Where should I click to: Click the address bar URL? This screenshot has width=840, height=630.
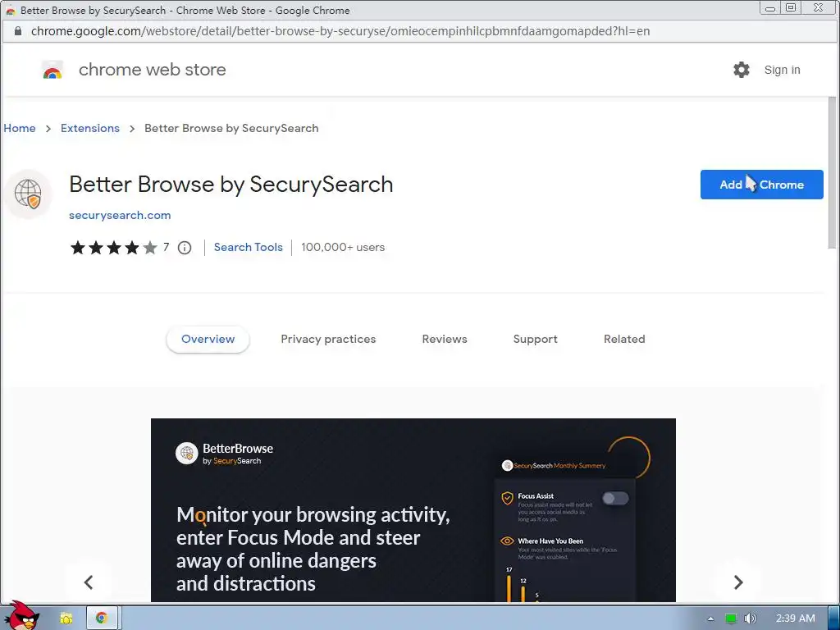340,31
